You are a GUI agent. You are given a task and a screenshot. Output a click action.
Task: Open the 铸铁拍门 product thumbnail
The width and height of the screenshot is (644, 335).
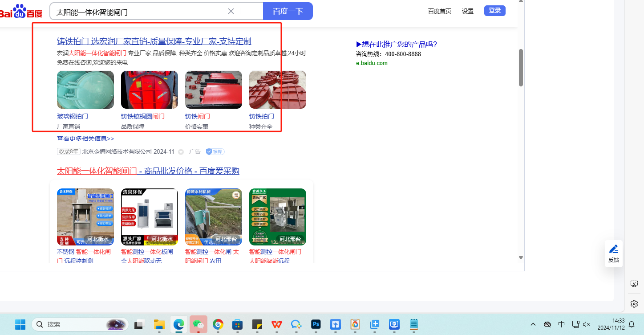click(278, 90)
